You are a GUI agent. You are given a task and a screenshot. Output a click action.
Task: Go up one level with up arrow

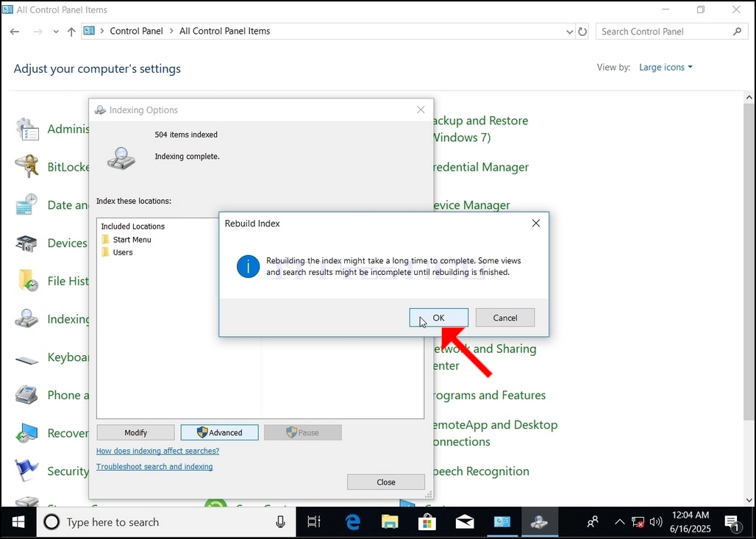pyautogui.click(x=71, y=32)
